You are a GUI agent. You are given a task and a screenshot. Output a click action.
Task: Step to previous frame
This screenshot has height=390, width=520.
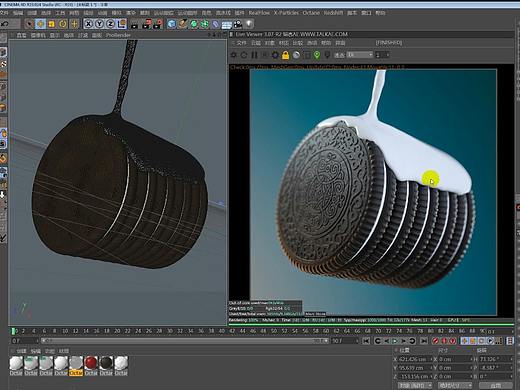386,341
